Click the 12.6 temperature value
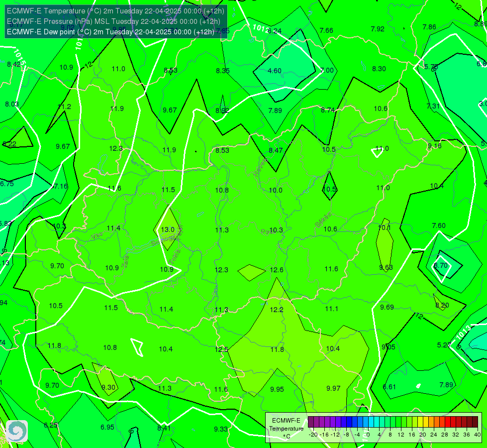487x448 pixels. [277, 269]
